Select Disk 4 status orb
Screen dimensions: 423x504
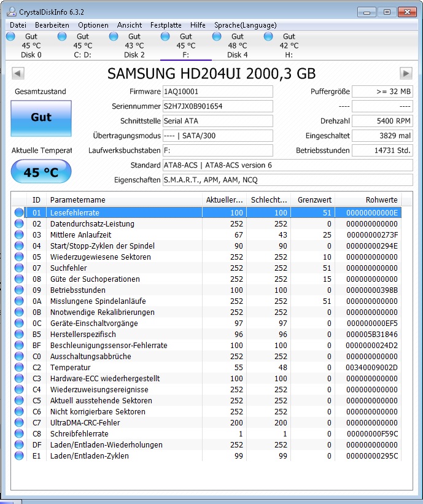pos(217,37)
